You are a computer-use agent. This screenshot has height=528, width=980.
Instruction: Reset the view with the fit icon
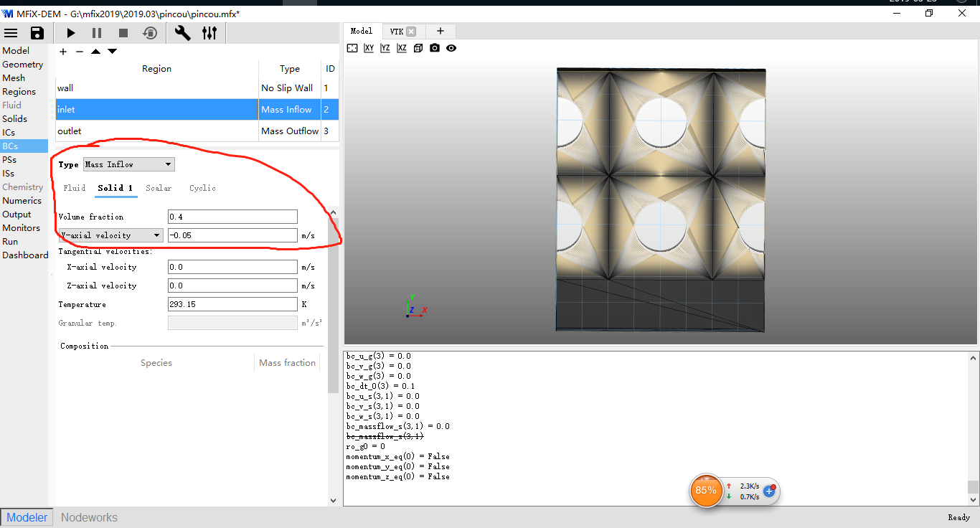[352, 48]
